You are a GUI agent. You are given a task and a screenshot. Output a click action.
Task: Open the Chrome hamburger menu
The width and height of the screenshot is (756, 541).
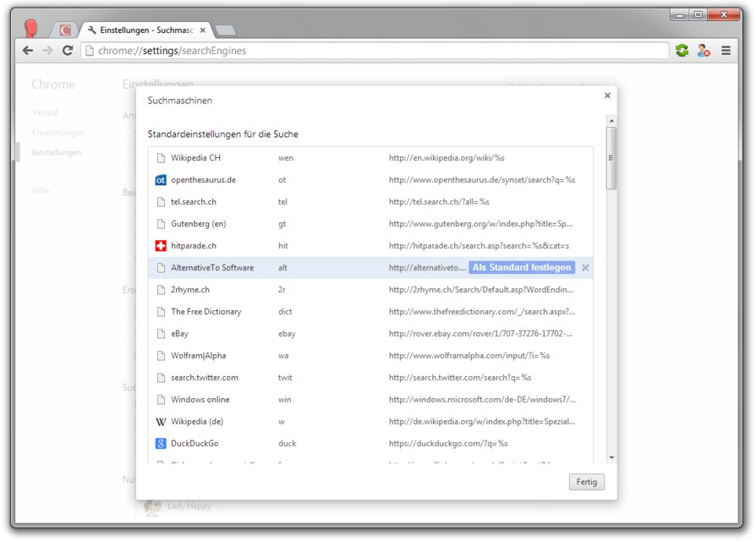[726, 51]
